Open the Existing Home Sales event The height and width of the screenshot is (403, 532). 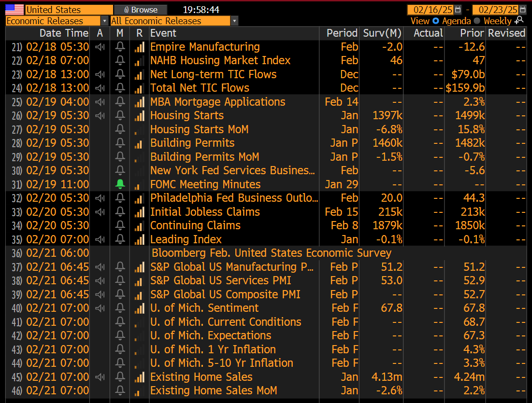point(201,377)
